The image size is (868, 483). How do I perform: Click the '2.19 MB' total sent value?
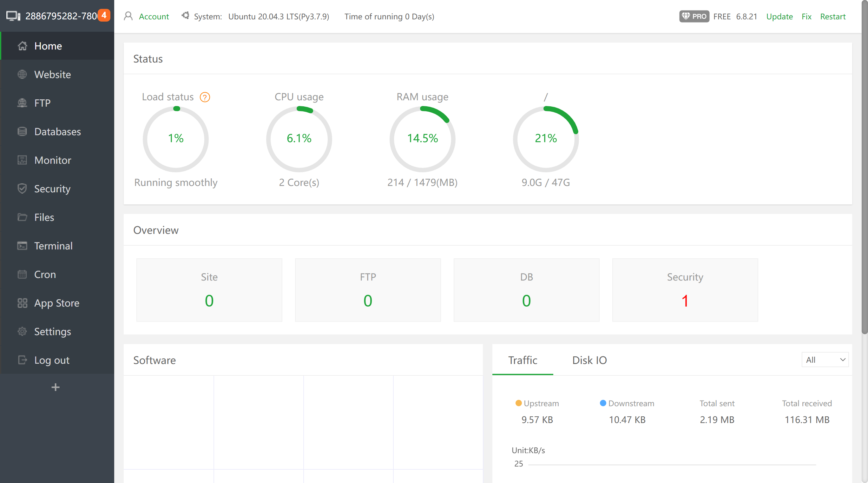pyautogui.click(x=717, y=420)
